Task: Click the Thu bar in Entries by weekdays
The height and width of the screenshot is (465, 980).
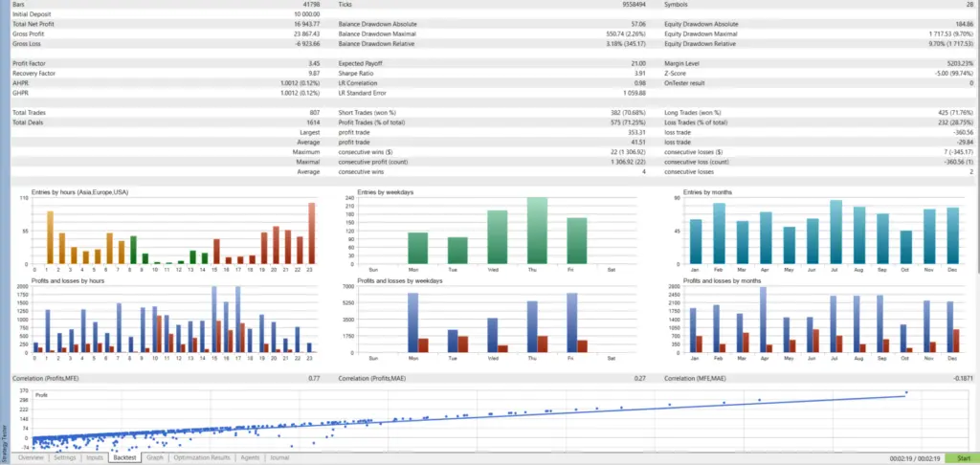Action: 537,231
